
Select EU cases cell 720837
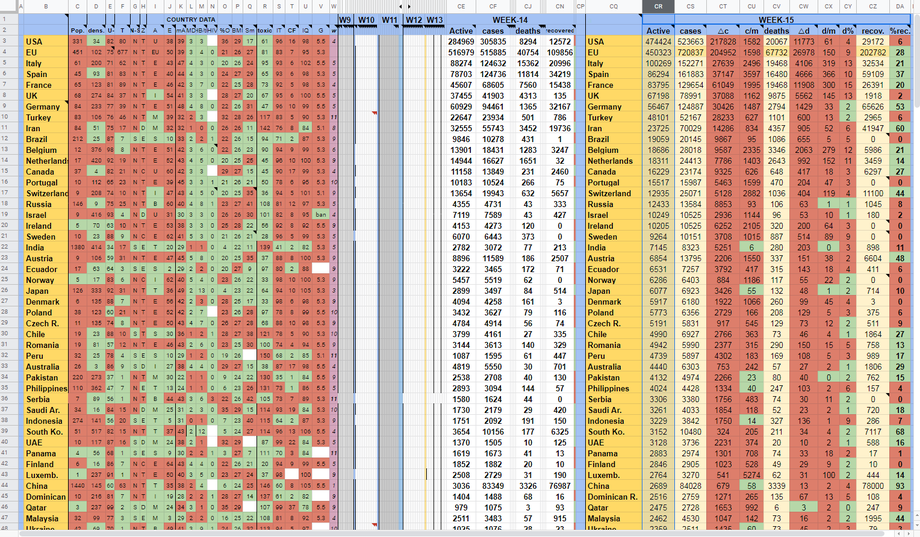(690, 52)
